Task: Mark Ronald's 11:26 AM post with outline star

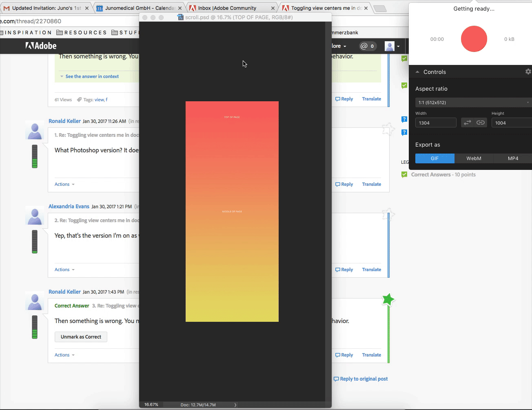Action: coord(388,129)
